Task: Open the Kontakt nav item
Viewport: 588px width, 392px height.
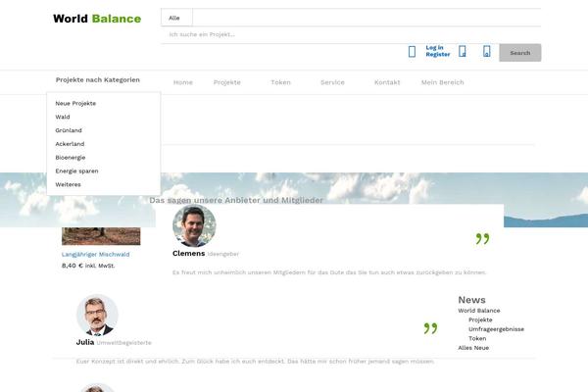Action: 387,82
